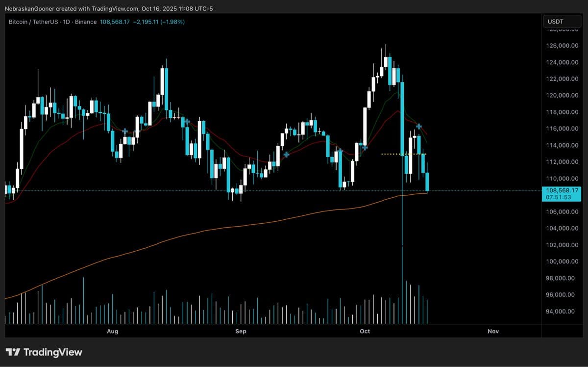Click the 108,568.17 current price label

click(562, 190)
